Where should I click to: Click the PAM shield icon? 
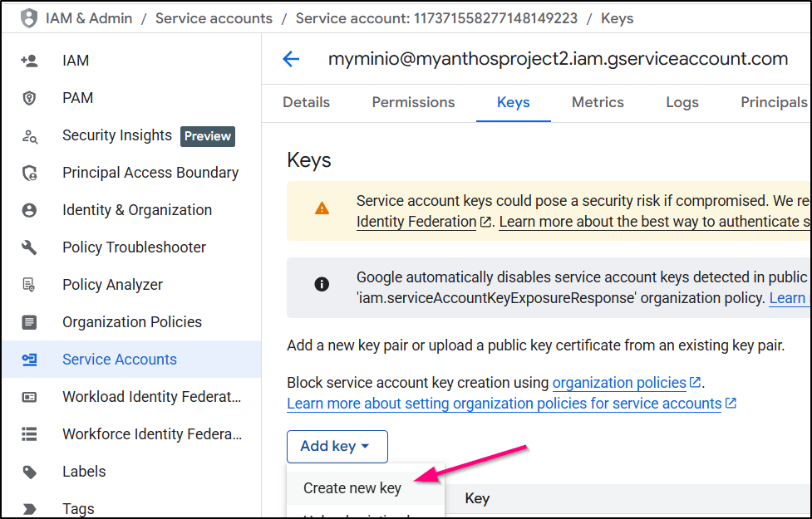pyautogui.click(x=29, y=98)
